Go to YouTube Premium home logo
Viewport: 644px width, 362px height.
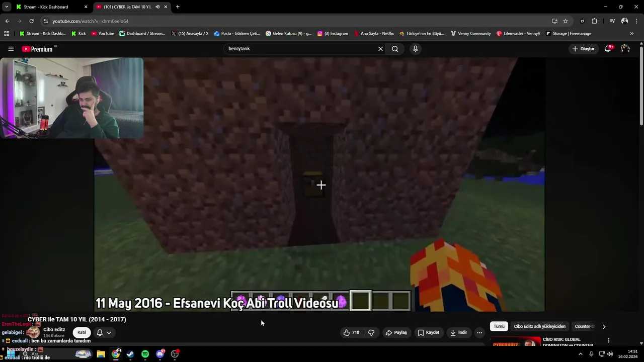(x=37, y=49)
